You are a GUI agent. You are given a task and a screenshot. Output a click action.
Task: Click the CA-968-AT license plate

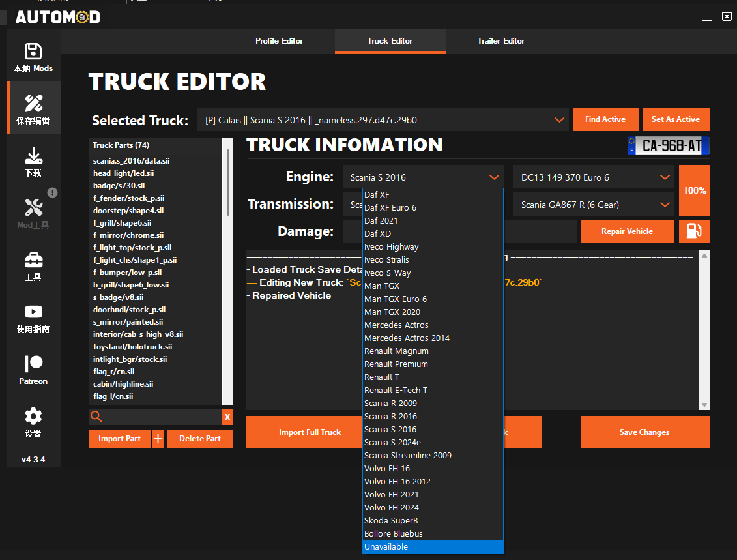point(669,145)
